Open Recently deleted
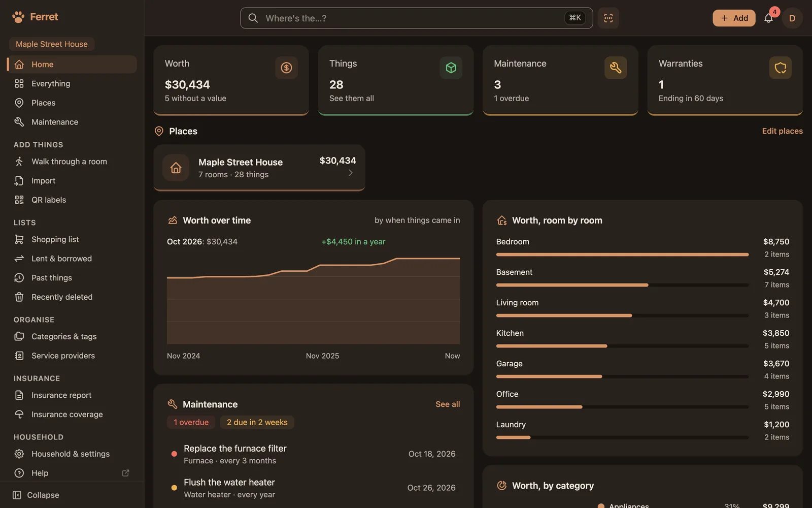This screenshot has height=508, width=812. click(x=72, y=297)
